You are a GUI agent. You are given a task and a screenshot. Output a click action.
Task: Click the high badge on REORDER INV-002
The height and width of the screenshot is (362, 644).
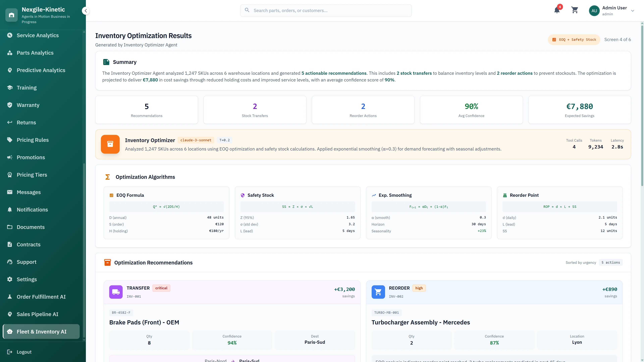[x=419, y=288]
